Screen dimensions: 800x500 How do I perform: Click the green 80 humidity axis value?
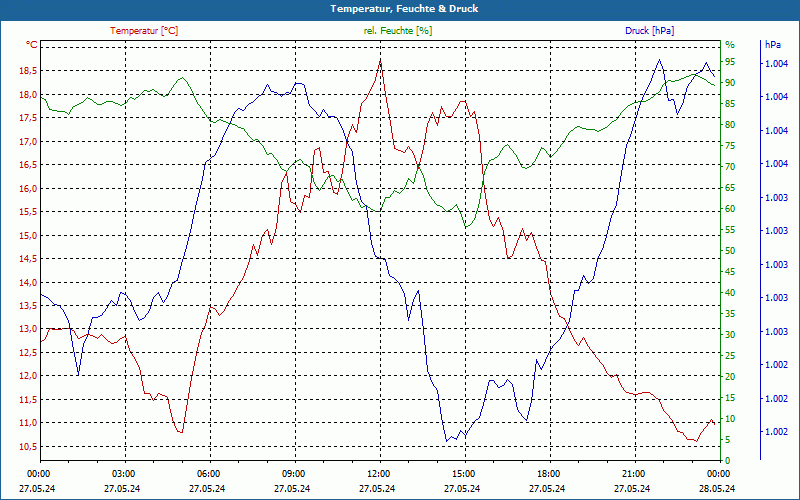730,124
